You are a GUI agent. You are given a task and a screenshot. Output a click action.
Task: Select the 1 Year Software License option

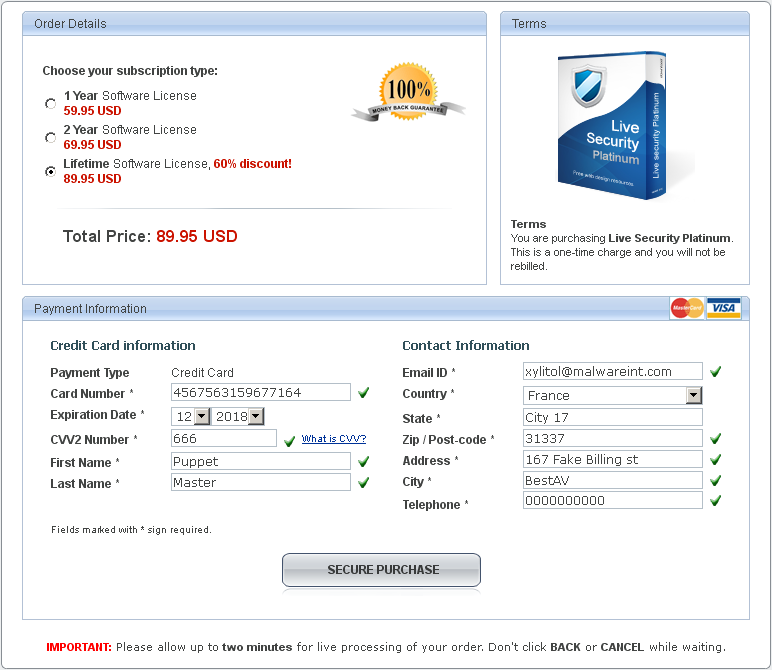point(50,103)
